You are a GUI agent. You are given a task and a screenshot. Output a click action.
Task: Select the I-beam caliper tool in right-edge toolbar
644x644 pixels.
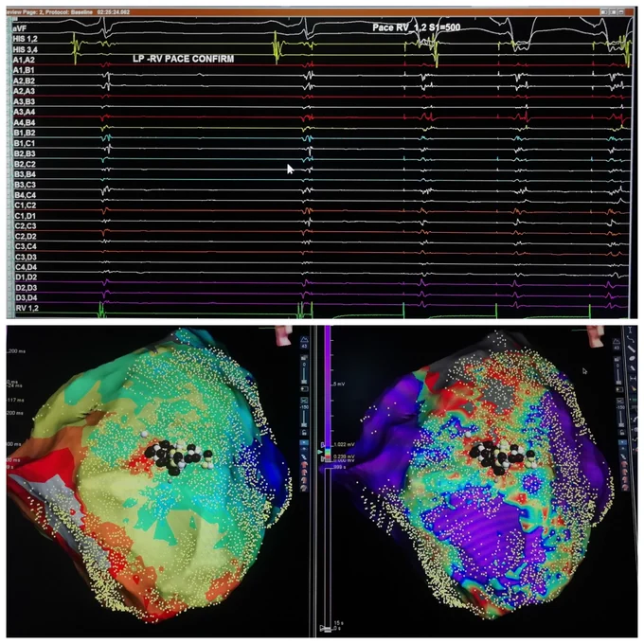pos(630,331)
